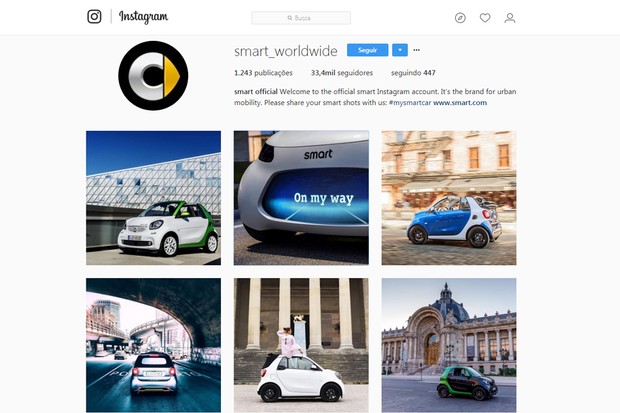This screenshot has width=620, height=413.
Task: Focus the Busca search field
Action: click(x=301, y=18)
